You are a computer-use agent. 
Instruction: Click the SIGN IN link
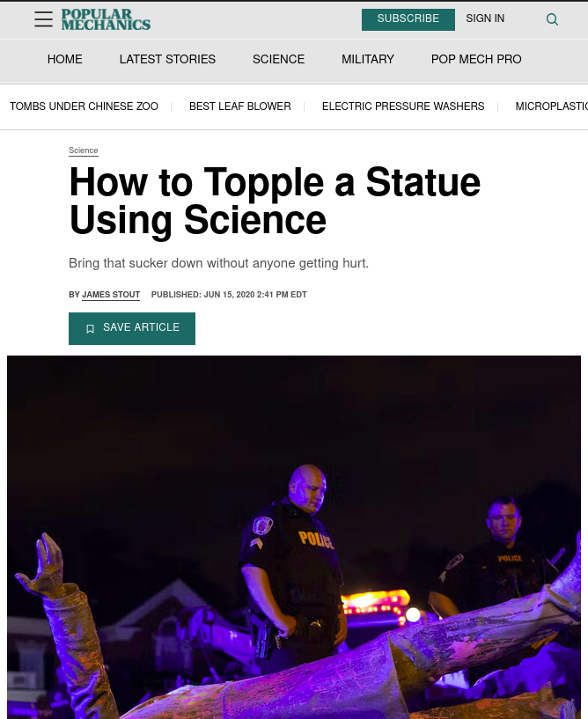[485, 18]
